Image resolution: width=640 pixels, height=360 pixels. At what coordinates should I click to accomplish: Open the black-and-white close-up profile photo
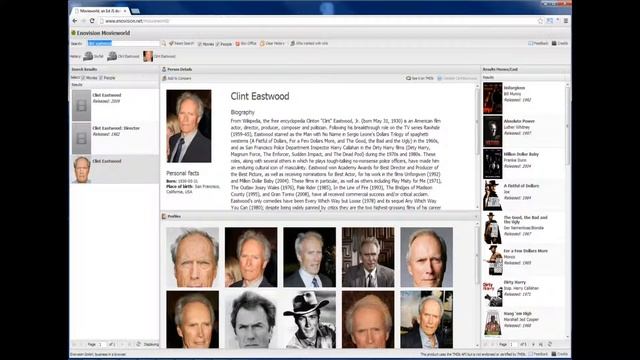coord(251,319)
